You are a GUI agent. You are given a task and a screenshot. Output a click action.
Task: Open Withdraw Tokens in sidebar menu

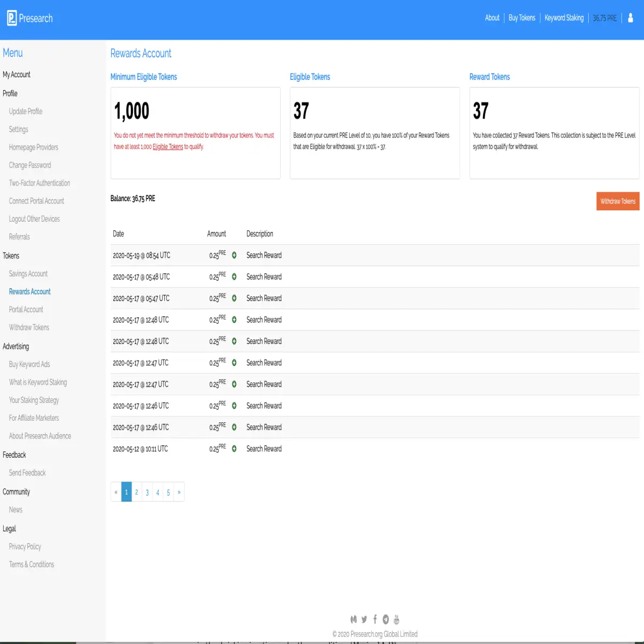click(29, 327)
